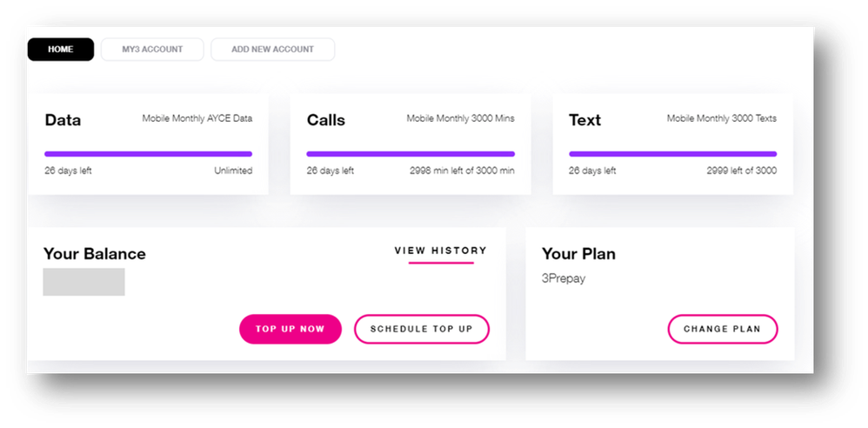This screenshot has height=428, width=868.
Task: Select the Data card heading
Action: pos(63,120)
